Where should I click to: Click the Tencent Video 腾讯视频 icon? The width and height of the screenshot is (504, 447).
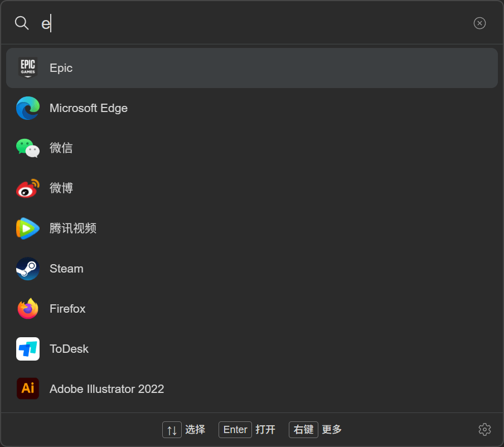28,229
